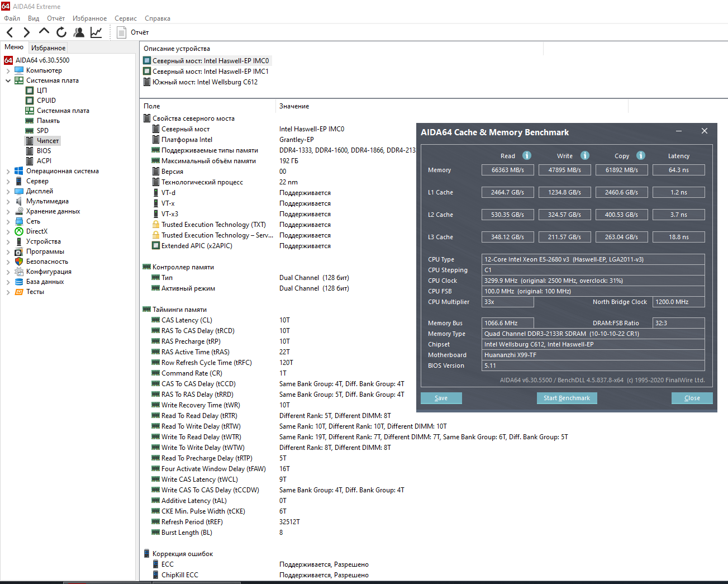This screenshot has width=728, height=584.
Task: Select SPD in the tree
Action: click(x=42, y=131)
